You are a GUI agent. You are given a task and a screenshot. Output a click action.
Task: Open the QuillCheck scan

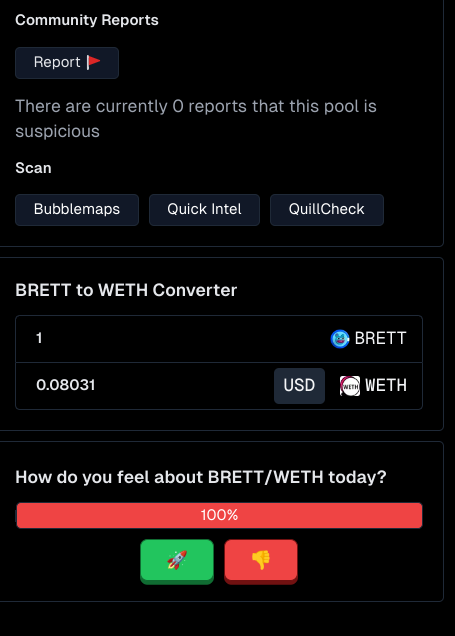(327, 210)
